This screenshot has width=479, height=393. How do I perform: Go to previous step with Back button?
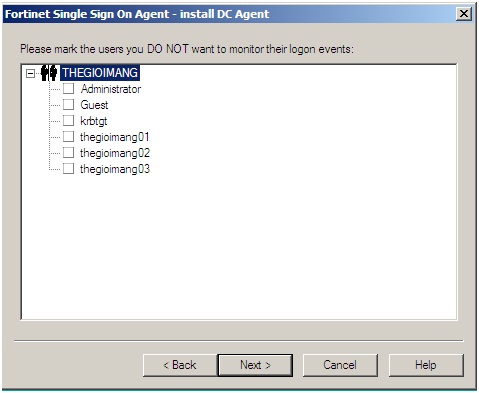180,365
